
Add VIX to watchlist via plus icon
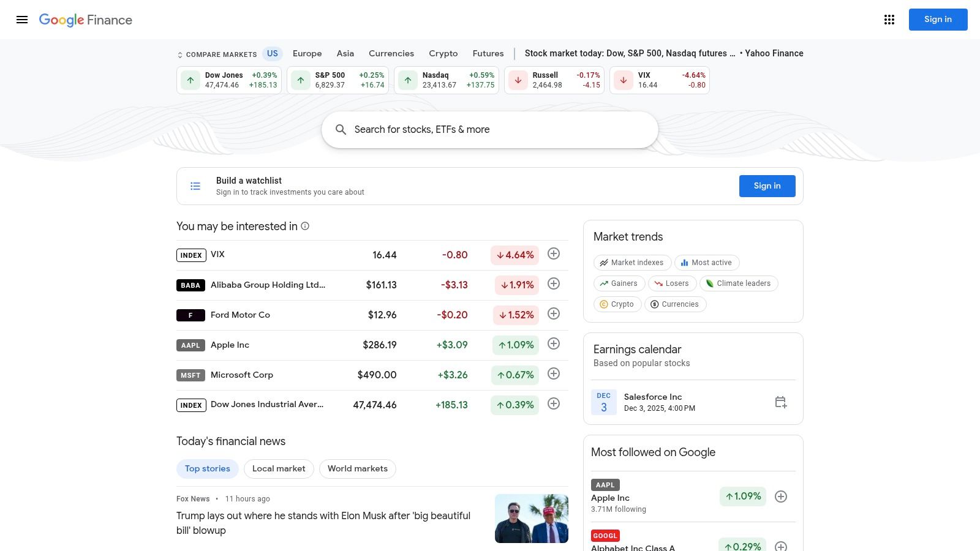click(553, 253)
